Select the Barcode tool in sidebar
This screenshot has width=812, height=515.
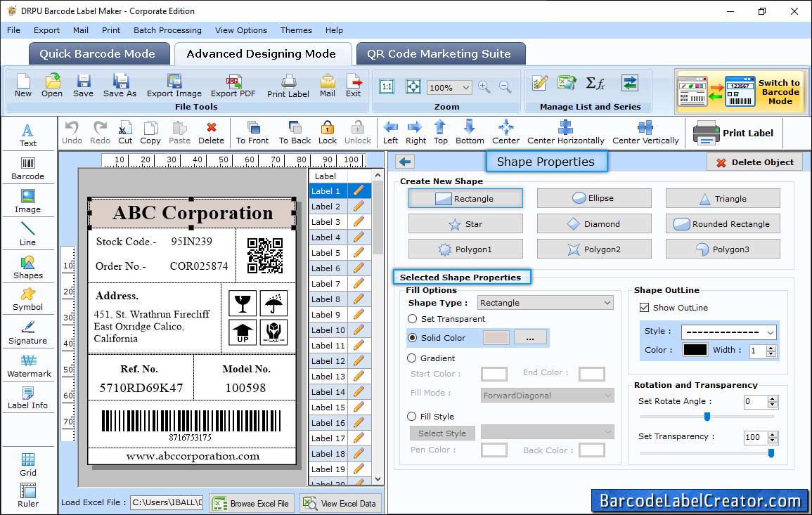(x=28, y=169)
